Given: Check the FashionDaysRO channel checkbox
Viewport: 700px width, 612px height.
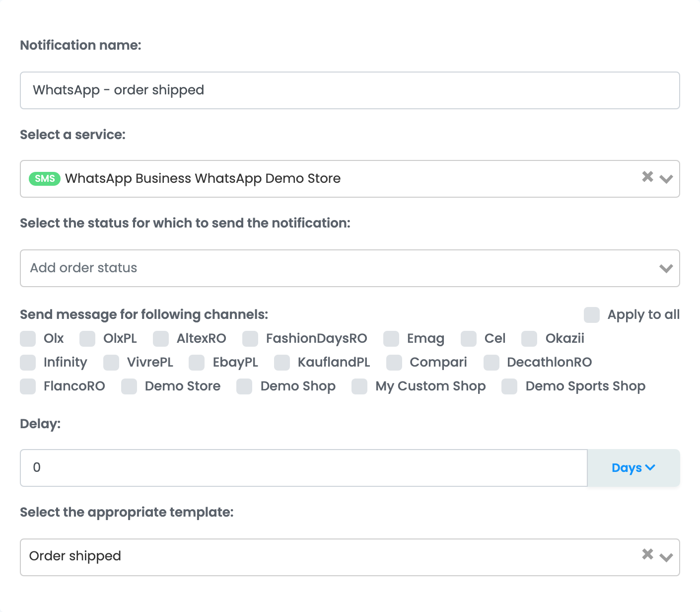Looking at the screenshot, I should [x=250, y=339].
